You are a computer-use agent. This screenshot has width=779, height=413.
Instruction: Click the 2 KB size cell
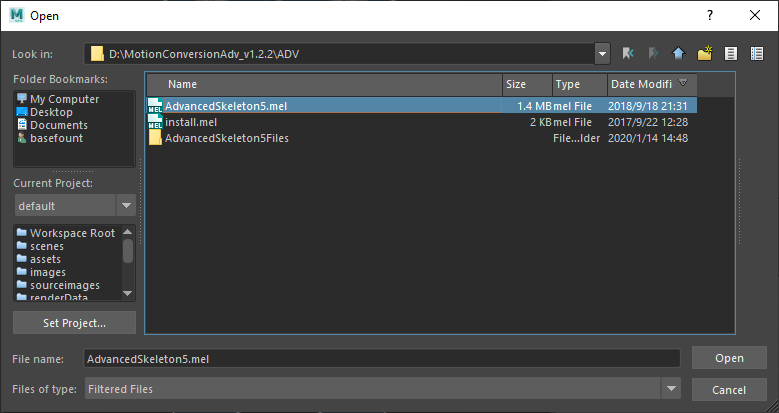point(541,122)
